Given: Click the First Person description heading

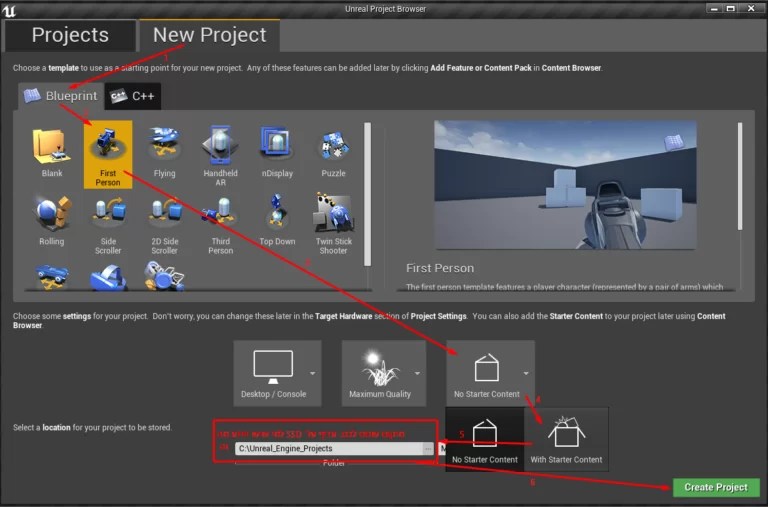Looking at the screenshot, I should pyautogui.click(x=440, y=268).
